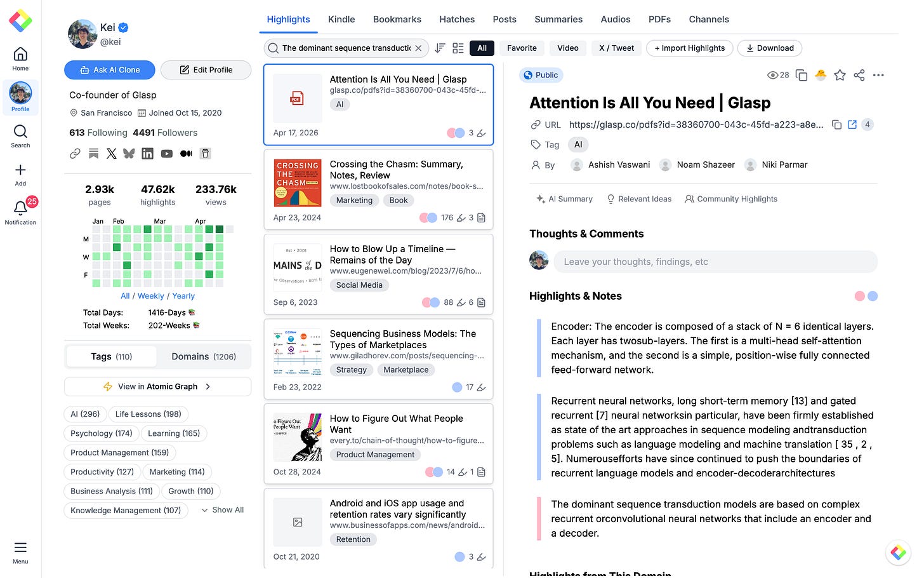The width and height of the screenshot is (924, 578).
Task: Expand the tag list with Show All
Action: point(223,510)
